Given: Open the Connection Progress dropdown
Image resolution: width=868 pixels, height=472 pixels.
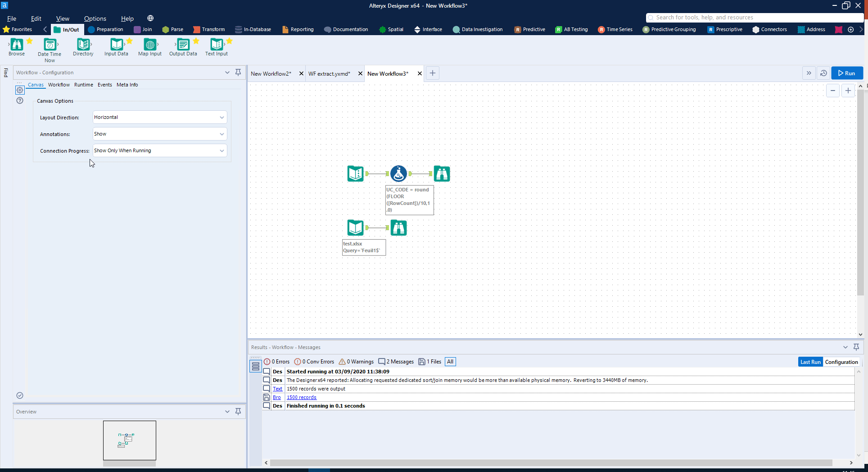Looking at the screenshot, I should tap(160, 150).
